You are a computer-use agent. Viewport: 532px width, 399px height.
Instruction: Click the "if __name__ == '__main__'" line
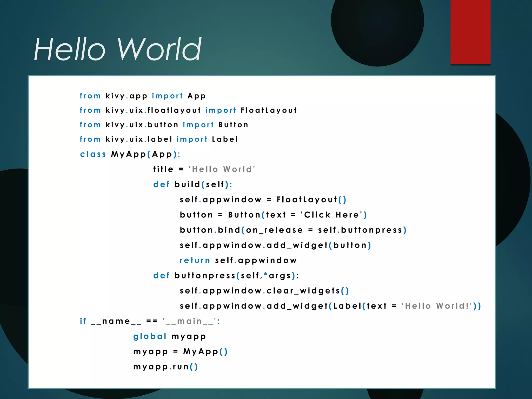[150, 321]
